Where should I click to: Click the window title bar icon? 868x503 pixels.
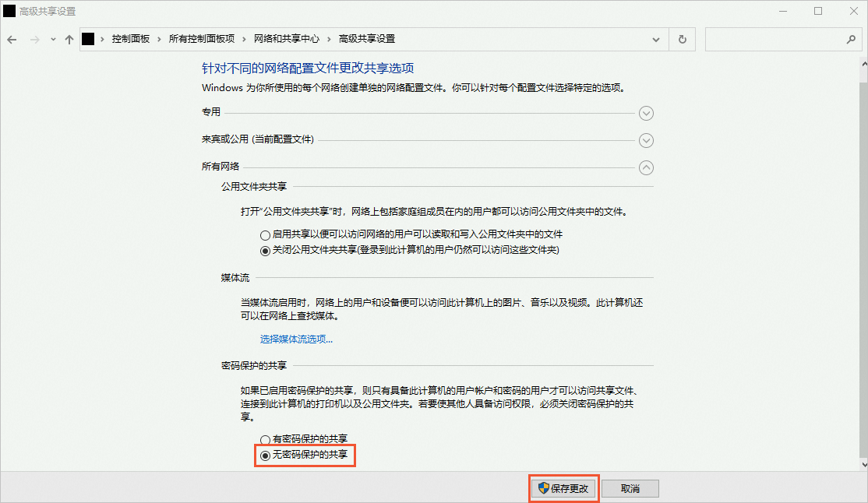point(9,11)
